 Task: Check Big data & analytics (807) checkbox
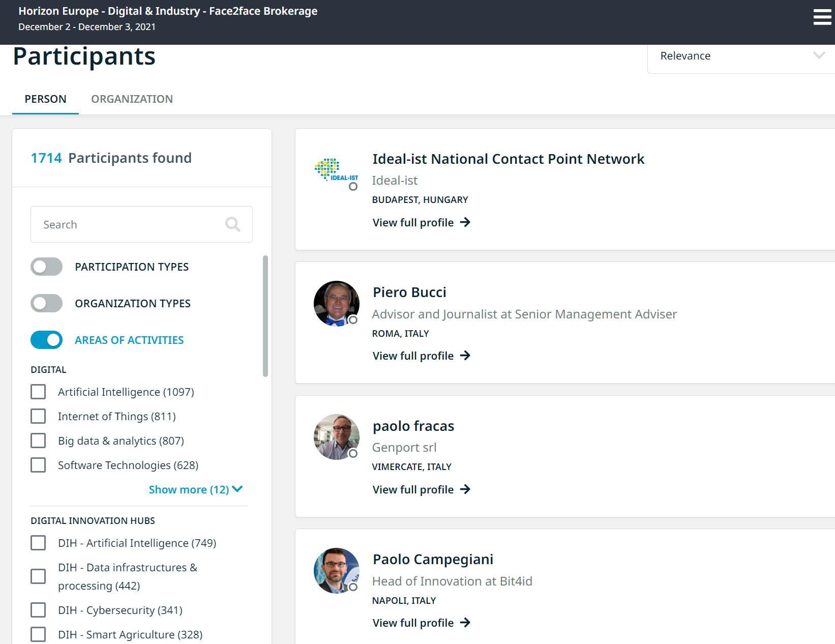tap(38, 441)
